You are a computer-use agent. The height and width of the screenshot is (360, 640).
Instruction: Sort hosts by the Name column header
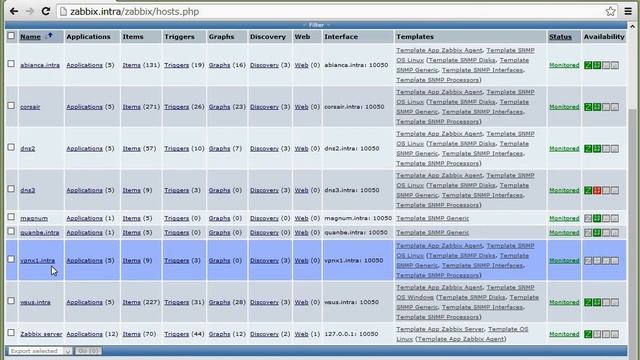click(31, 37)
